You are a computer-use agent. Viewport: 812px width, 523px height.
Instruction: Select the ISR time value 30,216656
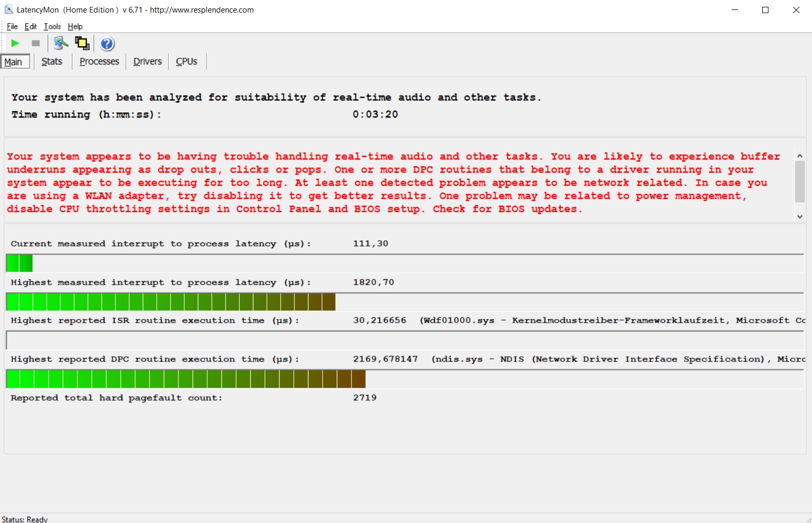tap(379, 321)
